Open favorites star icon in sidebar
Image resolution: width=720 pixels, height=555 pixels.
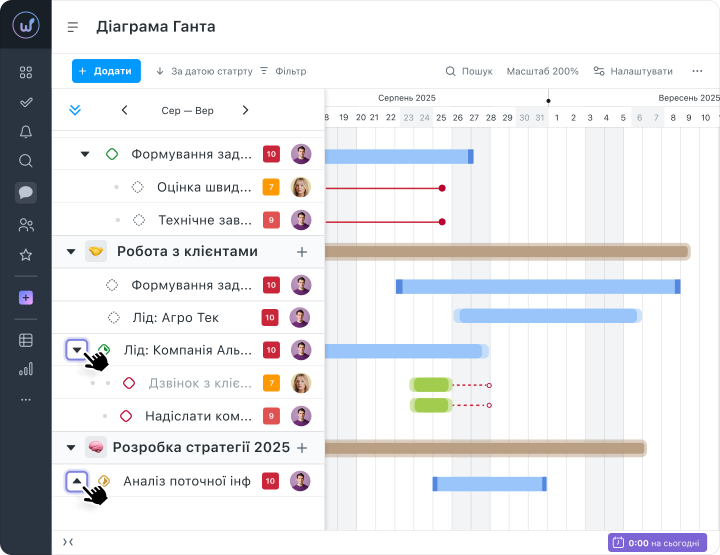pos(26,255)
